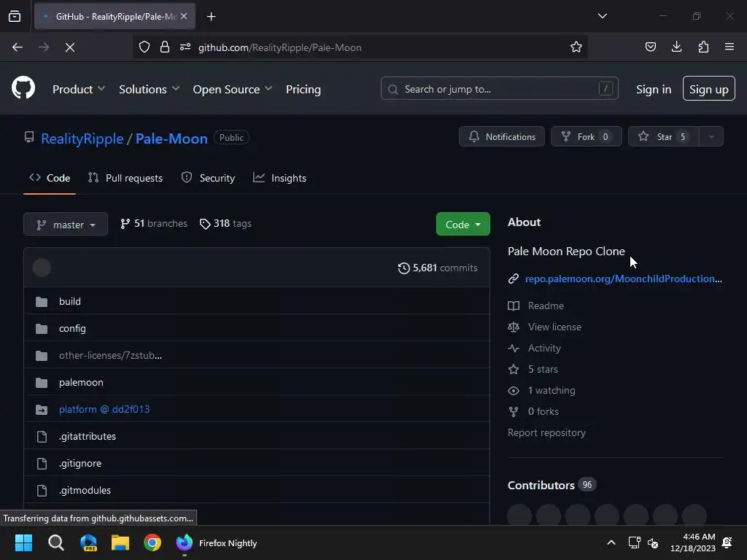
Task: Open the Firefox downloads icon
Action: (x=676, y=47)
